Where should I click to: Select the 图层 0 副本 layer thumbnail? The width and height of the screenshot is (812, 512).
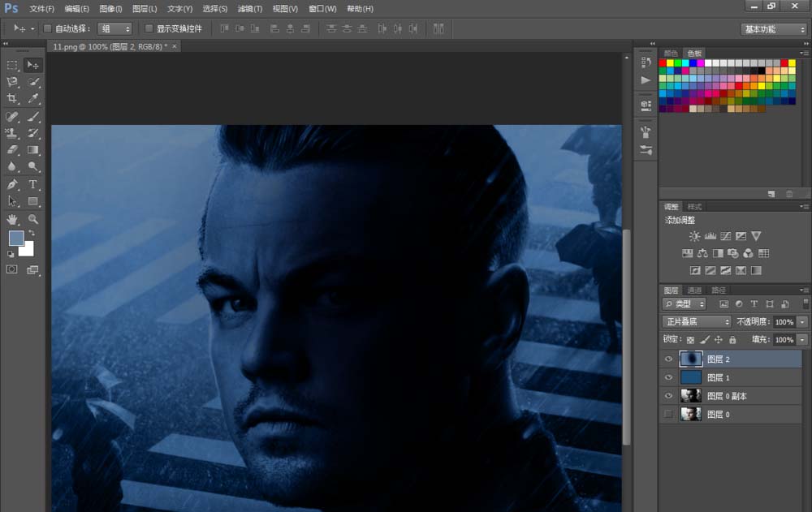click(x=691, y=396)
